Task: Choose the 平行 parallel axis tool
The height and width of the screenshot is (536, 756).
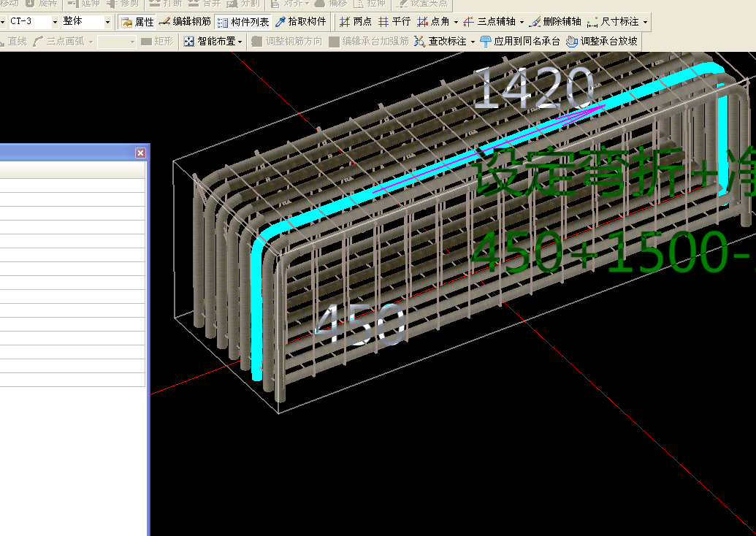Action: 394,22
